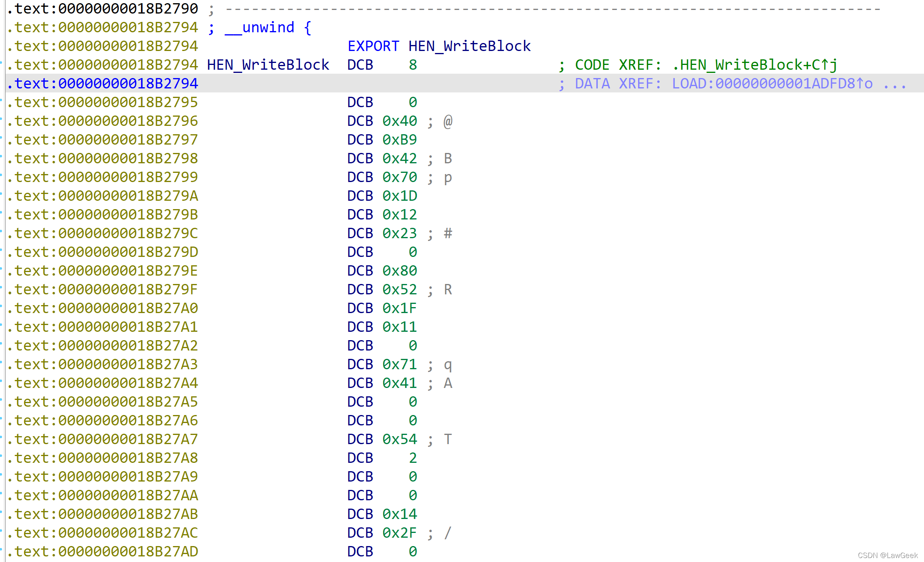The height and width of the screenshot is (562, 924).
Task: Click the 0x80 byte value
Action: pos(399,271)
